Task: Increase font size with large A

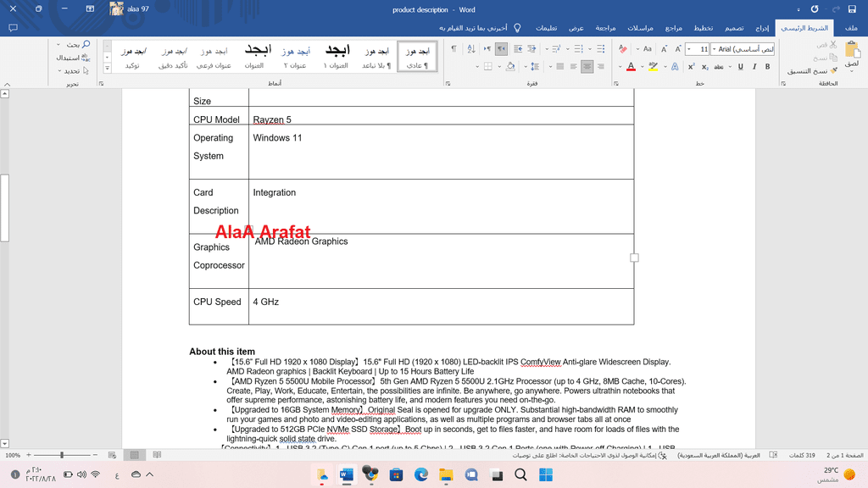Action: (x=677, y=48)
